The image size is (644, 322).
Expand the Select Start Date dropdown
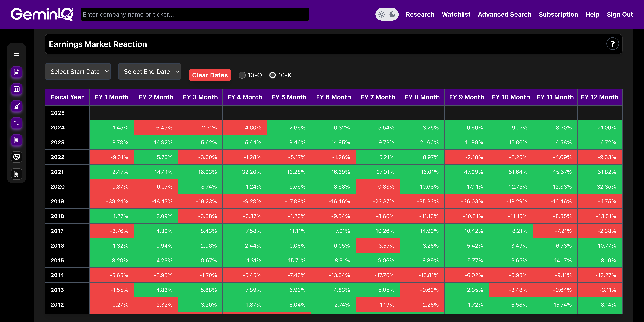pyautogui.click(x=78, y=72)
